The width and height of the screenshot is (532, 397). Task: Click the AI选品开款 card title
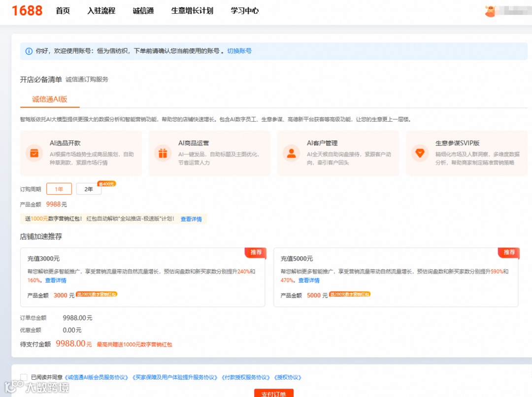coord(65,143)
